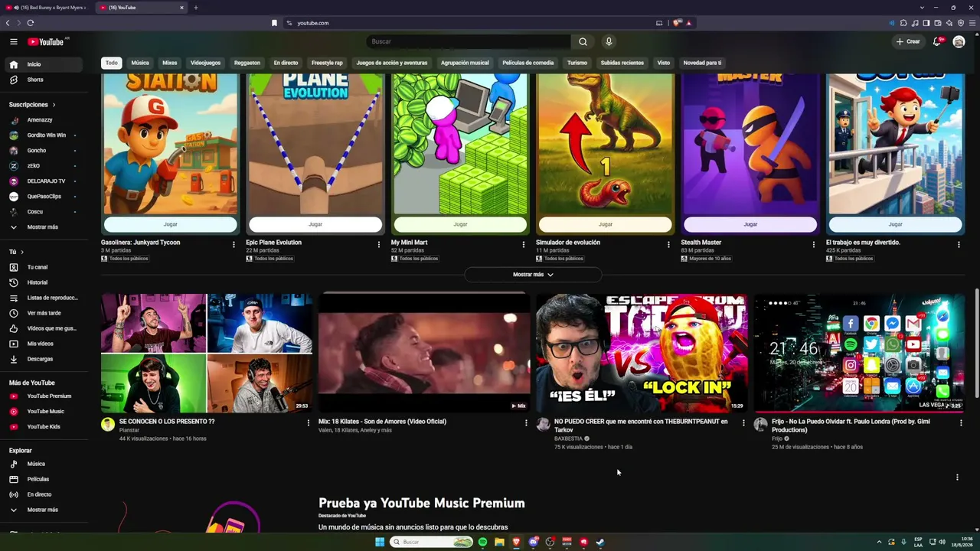Open a new browser tab
The width and height of the screenshot is (980, 551).
195,8
